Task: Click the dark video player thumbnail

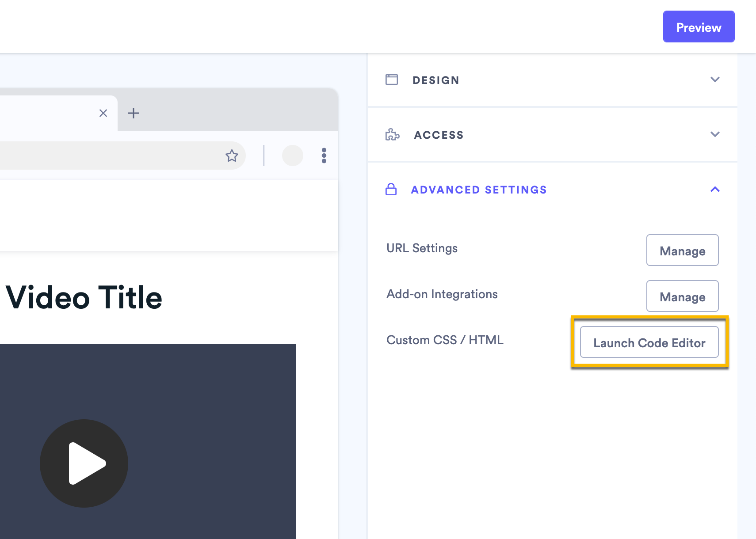Action: [x=148, y=442]
